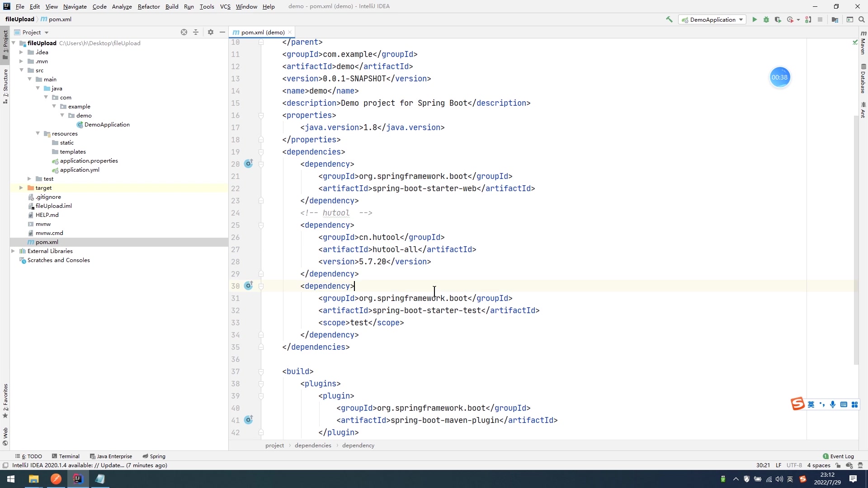Click the gutter bean icon on line 20
This screenshot has width=868, height=488.
(249, 164)
